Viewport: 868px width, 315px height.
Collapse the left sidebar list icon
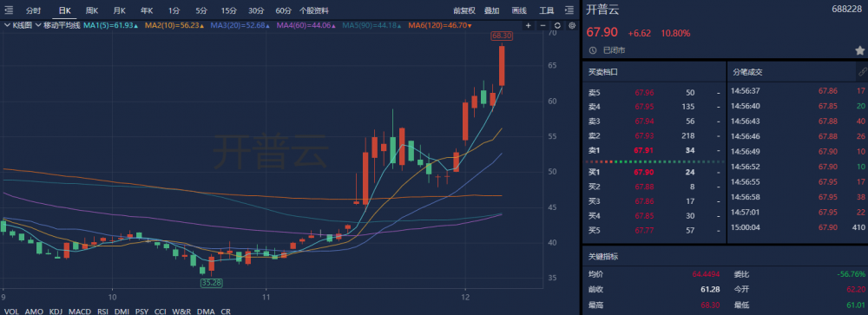(9, 10)
